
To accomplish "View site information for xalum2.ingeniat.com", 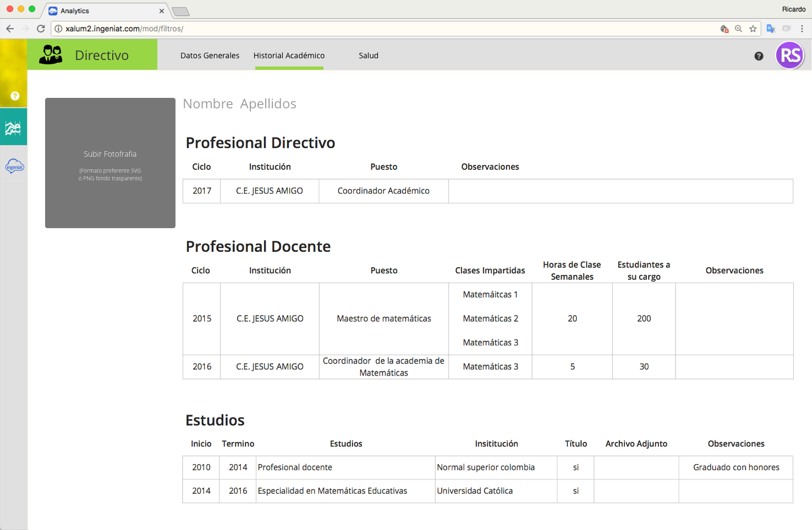I will point(58,29).
